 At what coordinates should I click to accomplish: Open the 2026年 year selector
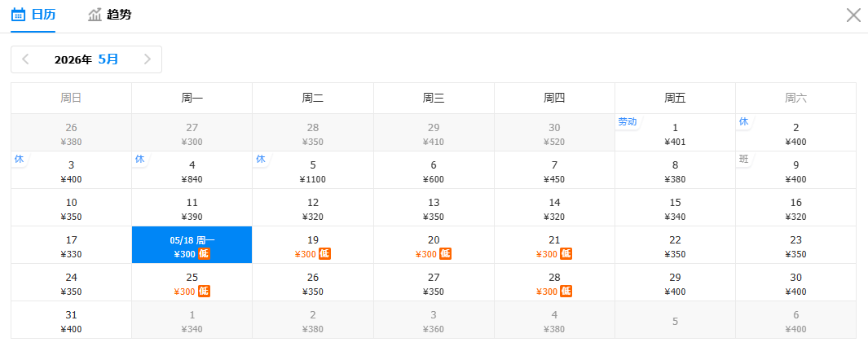coord(73,59)
